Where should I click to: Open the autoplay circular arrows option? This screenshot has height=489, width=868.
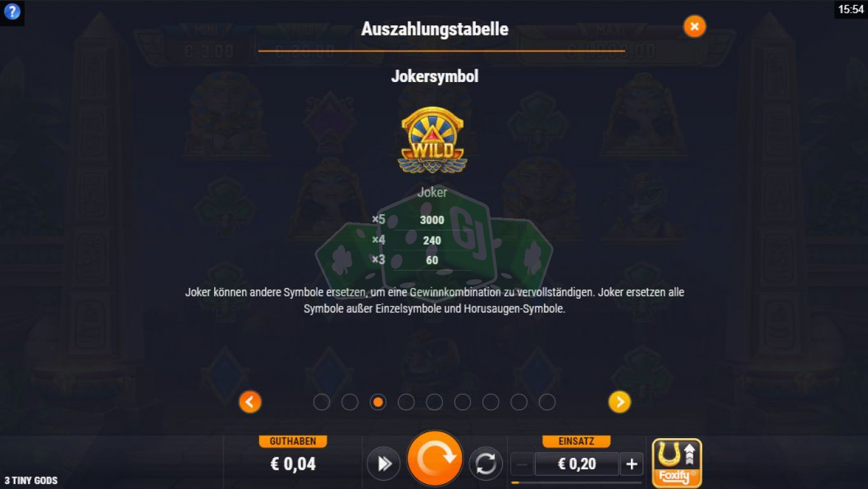point(486,464)
